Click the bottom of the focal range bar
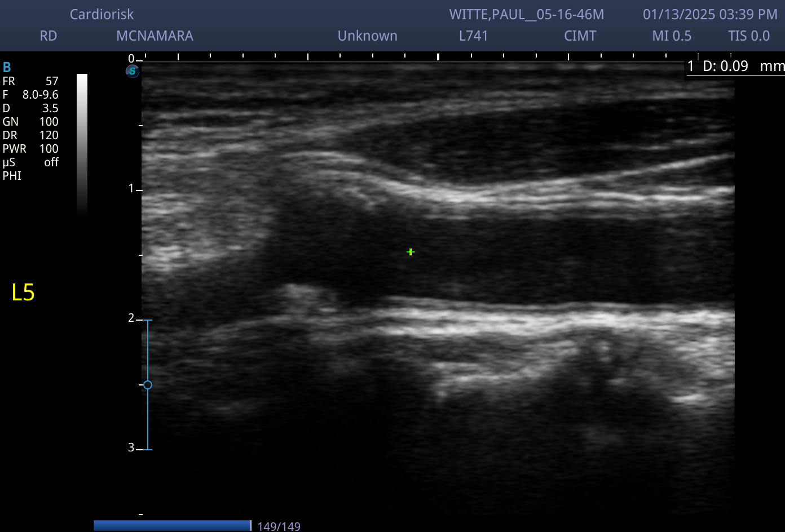 coord(148,449)
